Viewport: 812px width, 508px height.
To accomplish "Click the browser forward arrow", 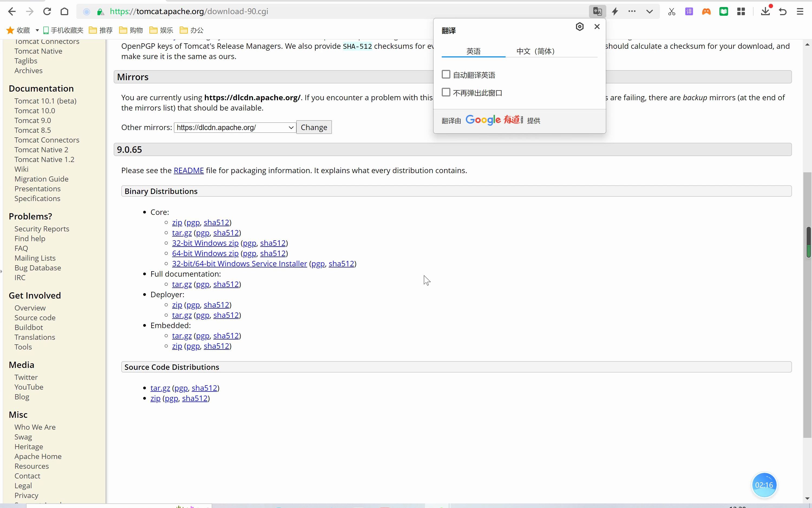I will point(30,11).
